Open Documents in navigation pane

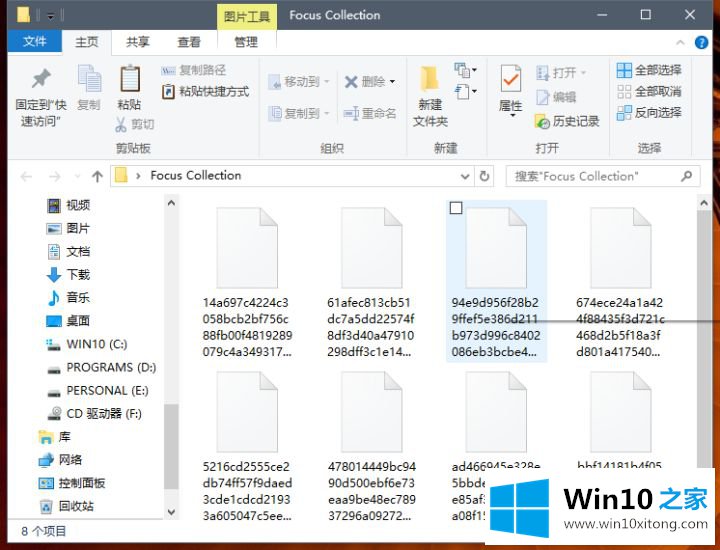pos(68,252)
